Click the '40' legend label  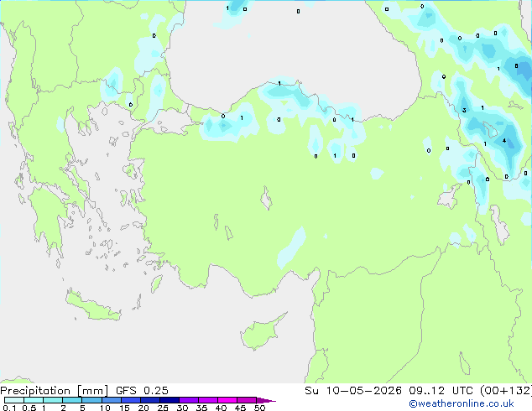pos(221,408)
